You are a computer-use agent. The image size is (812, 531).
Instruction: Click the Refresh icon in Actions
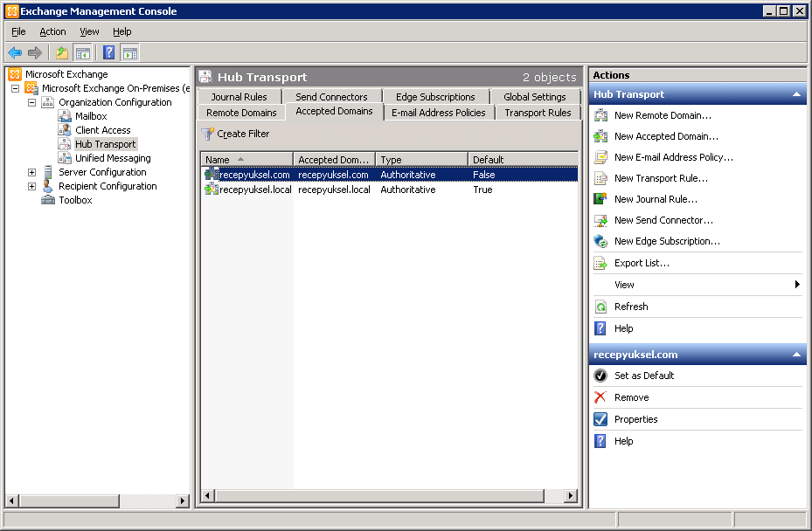click(x=600, y=307)
